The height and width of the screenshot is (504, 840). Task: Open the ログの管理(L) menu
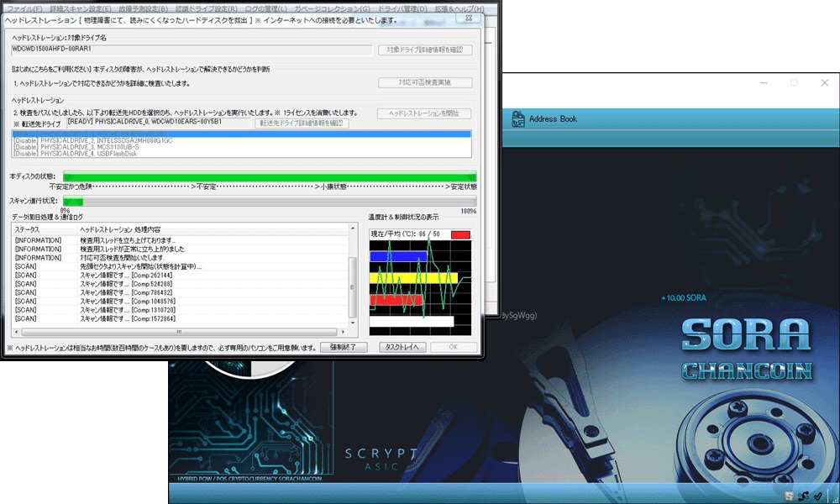point(265,9)
